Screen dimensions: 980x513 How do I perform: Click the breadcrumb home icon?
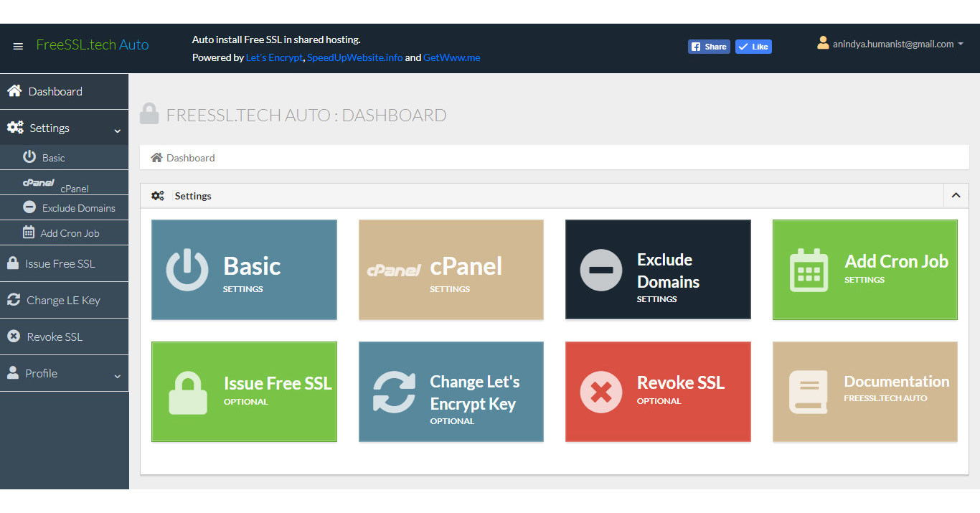point(156,157)
